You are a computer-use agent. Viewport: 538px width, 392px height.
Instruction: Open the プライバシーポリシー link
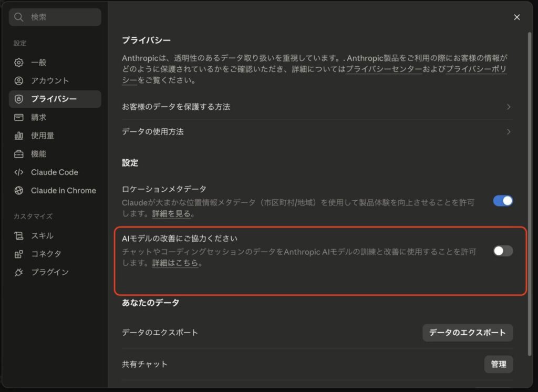[x=476, y=69]
